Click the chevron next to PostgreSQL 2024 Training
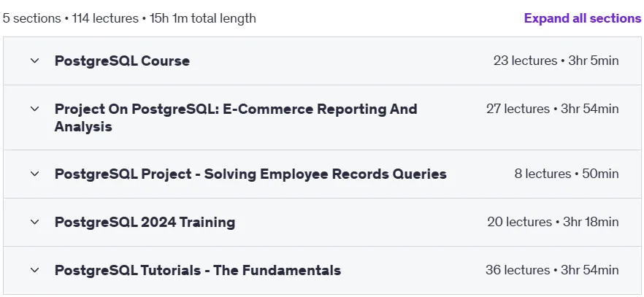 35,222
